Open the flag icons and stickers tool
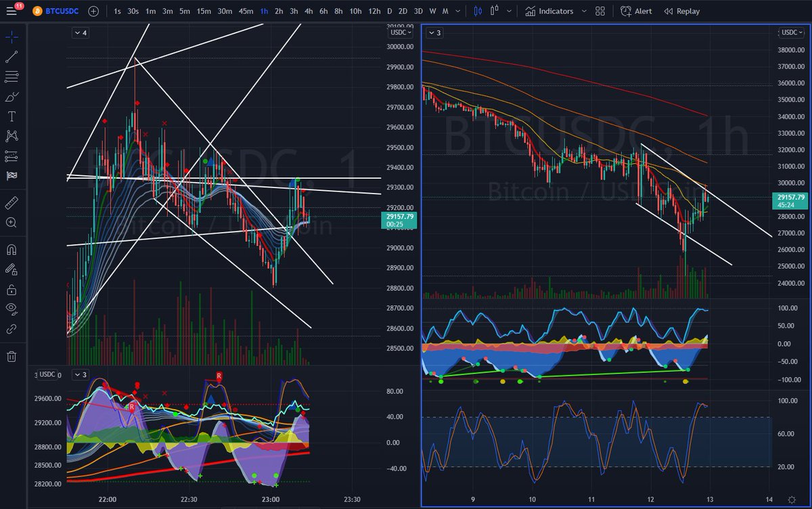This screenshot has width=812, height=509. tap(12, 175)
